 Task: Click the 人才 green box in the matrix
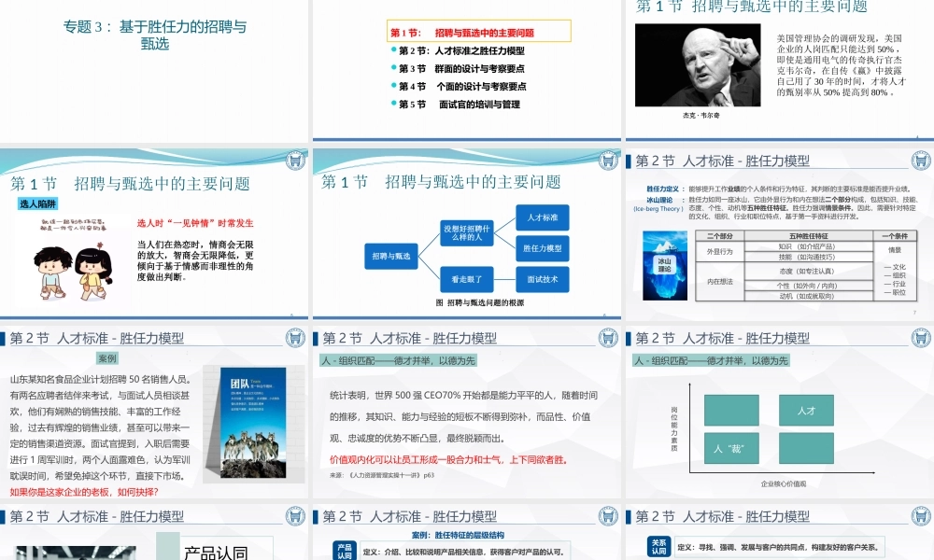coord(805,408)
